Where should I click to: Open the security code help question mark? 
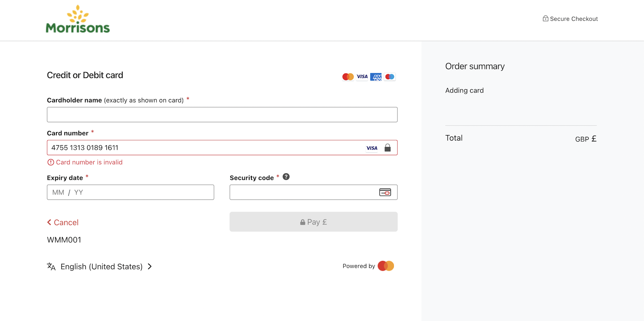286,177
